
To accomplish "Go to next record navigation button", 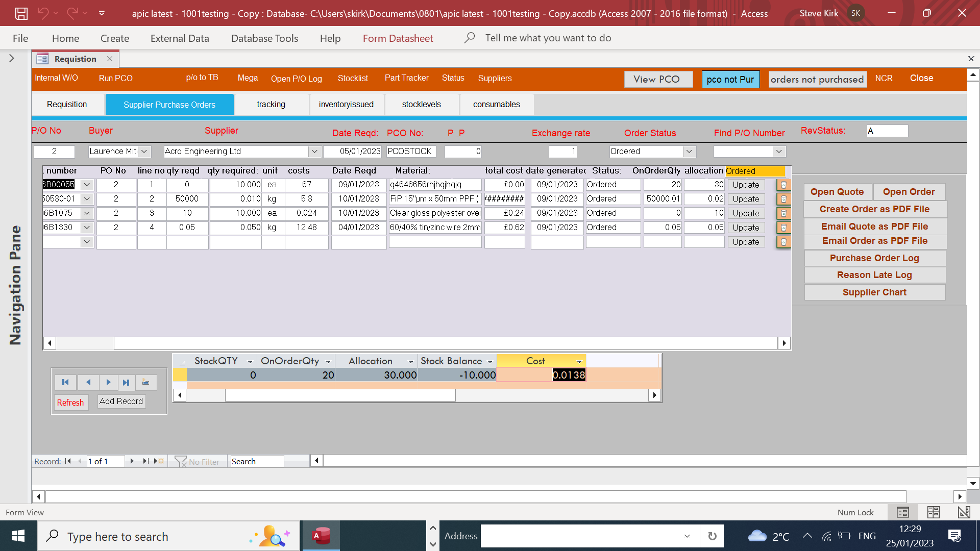I will [108, 382].
